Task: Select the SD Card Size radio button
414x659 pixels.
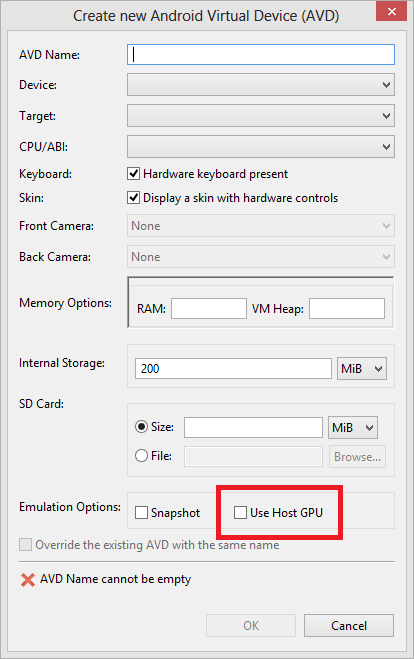Action: click(141, 427)
